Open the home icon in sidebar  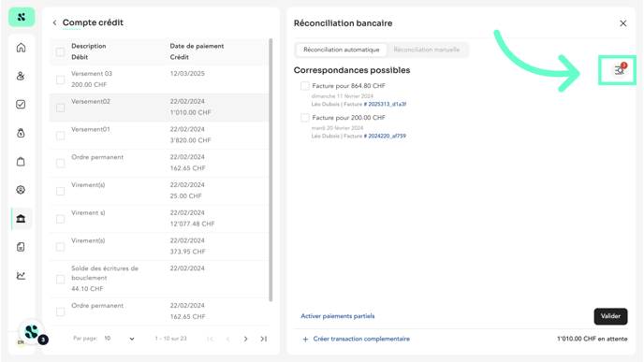21,48
